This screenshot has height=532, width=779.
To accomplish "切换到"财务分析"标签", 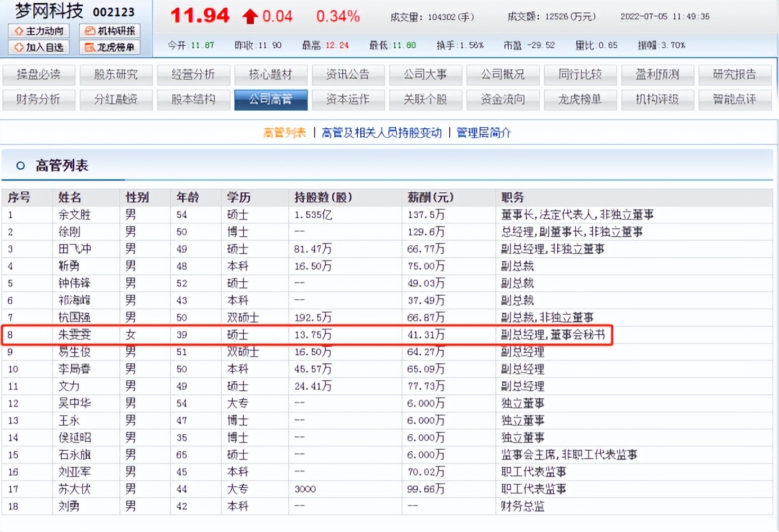I will 38,100.
